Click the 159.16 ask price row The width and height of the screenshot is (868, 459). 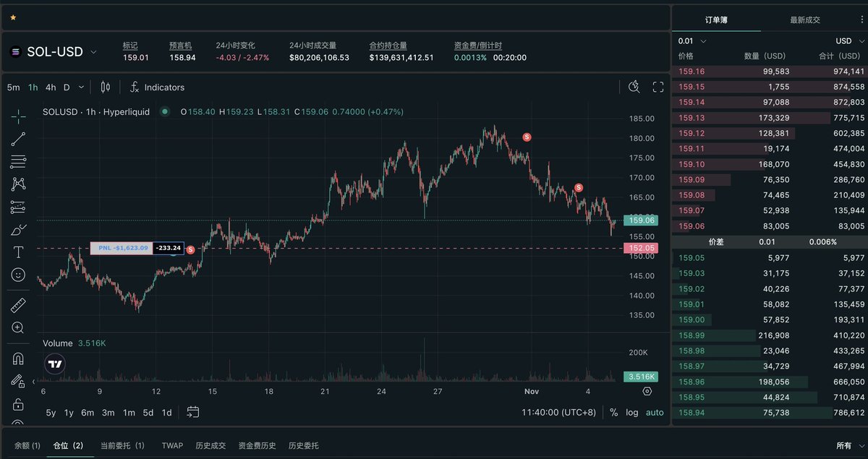(x=770, y=72)
